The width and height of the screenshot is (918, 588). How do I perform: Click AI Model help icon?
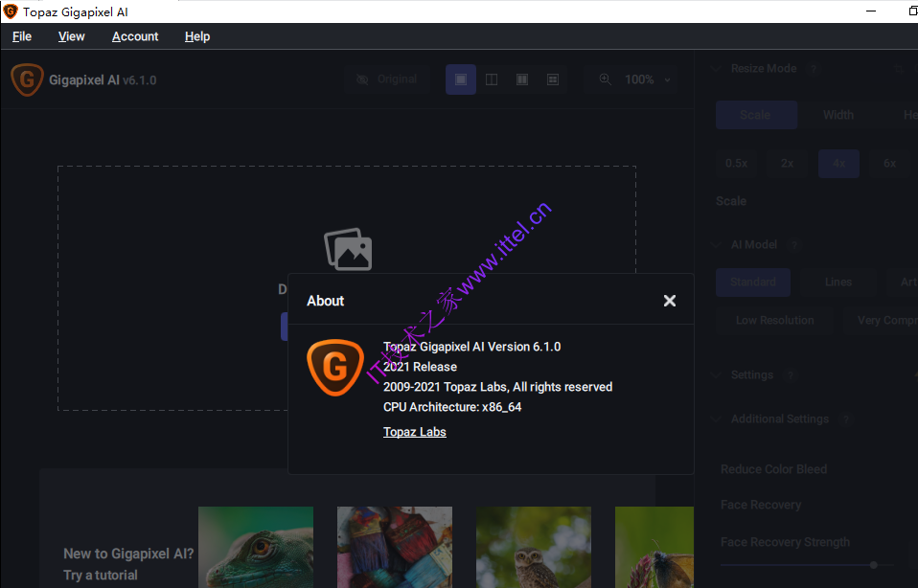[794, 245]
